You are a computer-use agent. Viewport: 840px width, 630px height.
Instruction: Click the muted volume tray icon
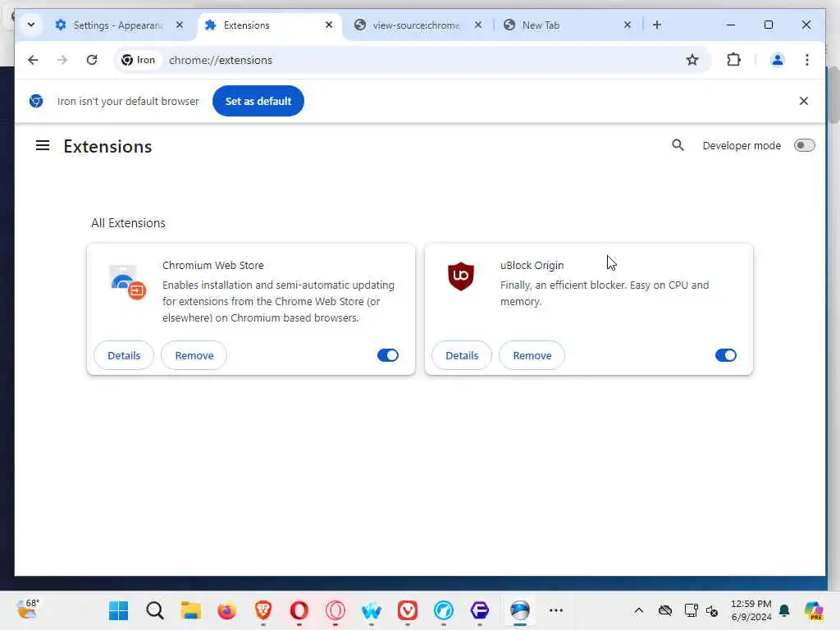[712, 610]
